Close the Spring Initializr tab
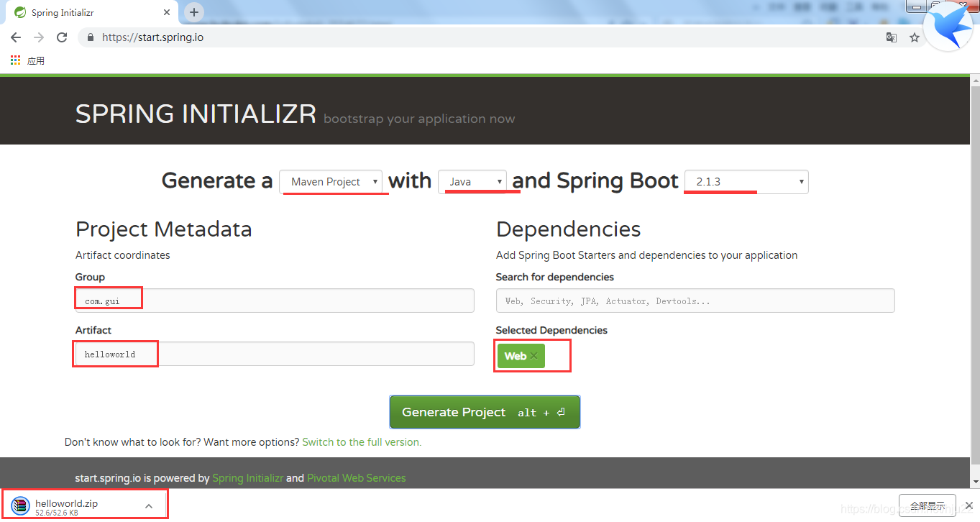 tap(167, 12)
